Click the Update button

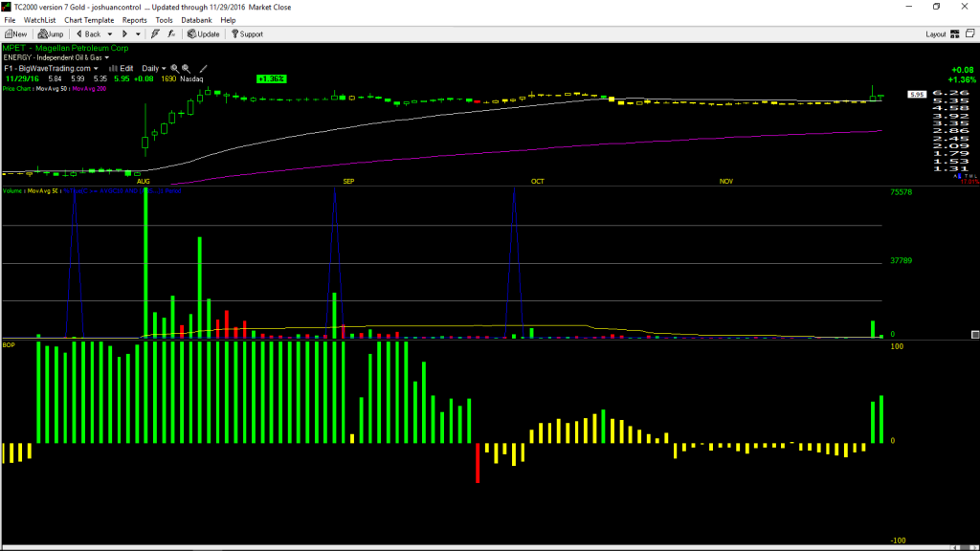[x=203, y=33]
